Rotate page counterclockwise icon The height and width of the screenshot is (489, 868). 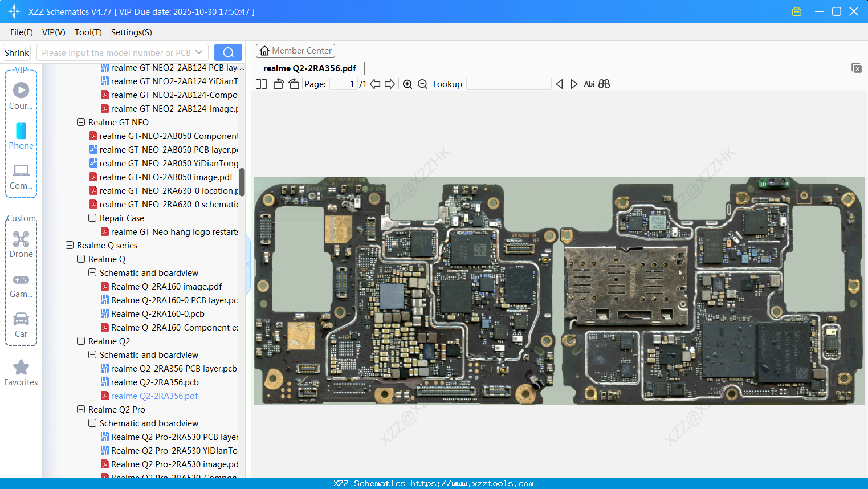click(x=278, y=84)
